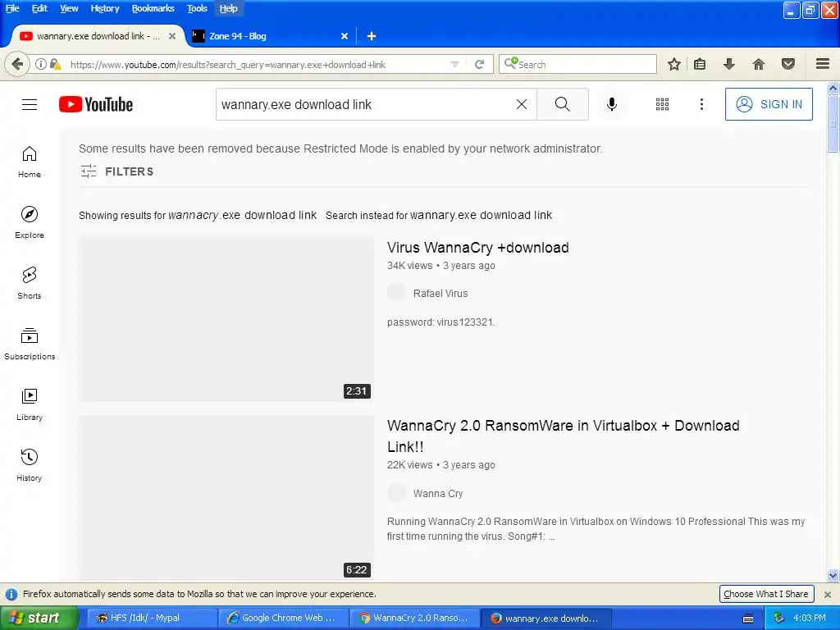
Task: Go to Home in YouTube sidebar
Action: tap(30, 162)
